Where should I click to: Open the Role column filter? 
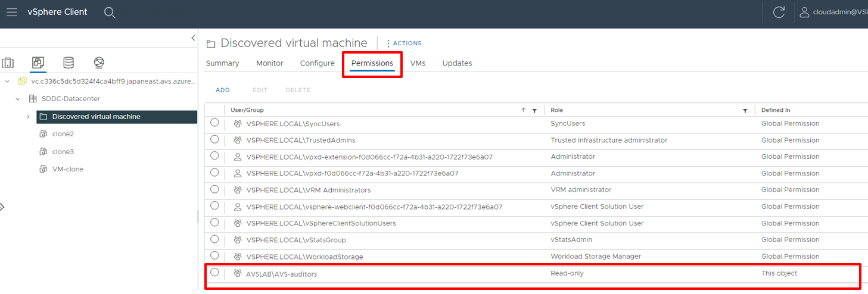point(745,111)
